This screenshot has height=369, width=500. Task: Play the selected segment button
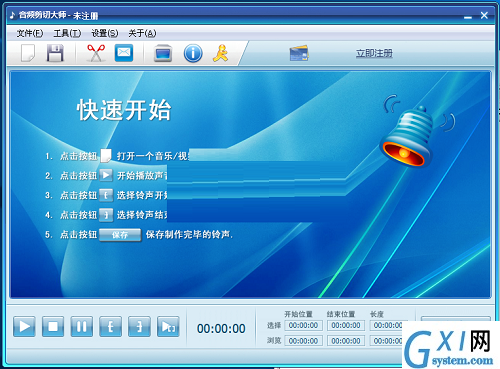pyautogui.click(x=168, y=326)
